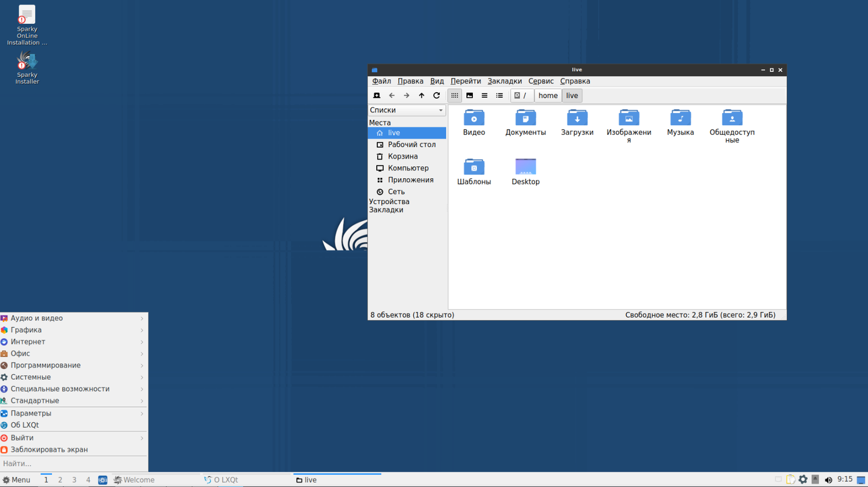Click the back arrow in the toolbar
The height and width of the screenshot is (487, 868).
[x=392, y=96]
